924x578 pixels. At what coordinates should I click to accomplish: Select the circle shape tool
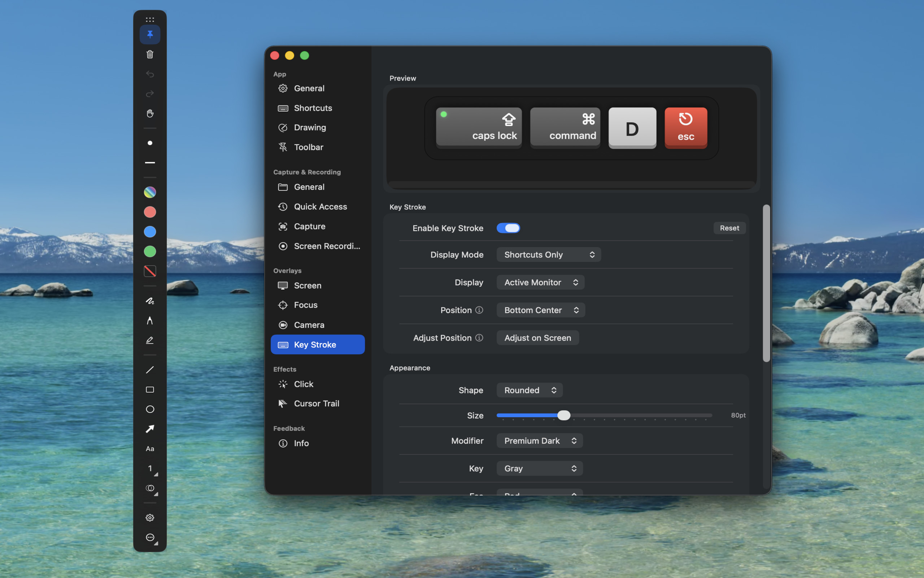[x=150, y=409]
